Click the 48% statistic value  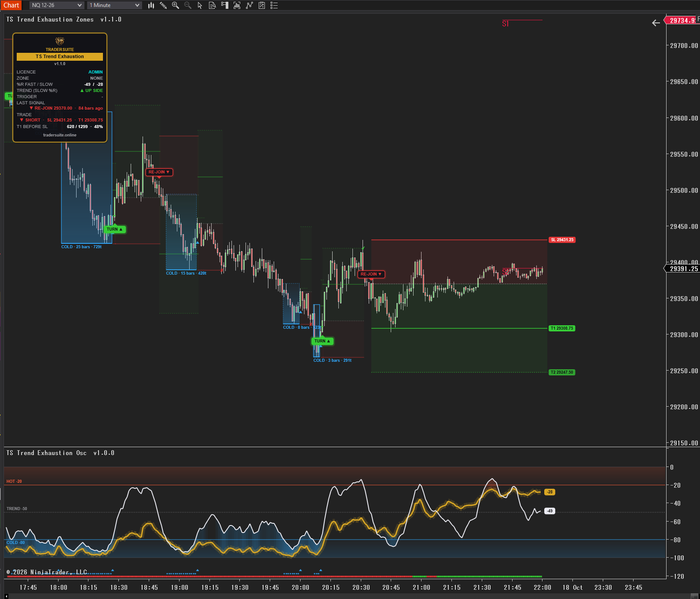99,127
